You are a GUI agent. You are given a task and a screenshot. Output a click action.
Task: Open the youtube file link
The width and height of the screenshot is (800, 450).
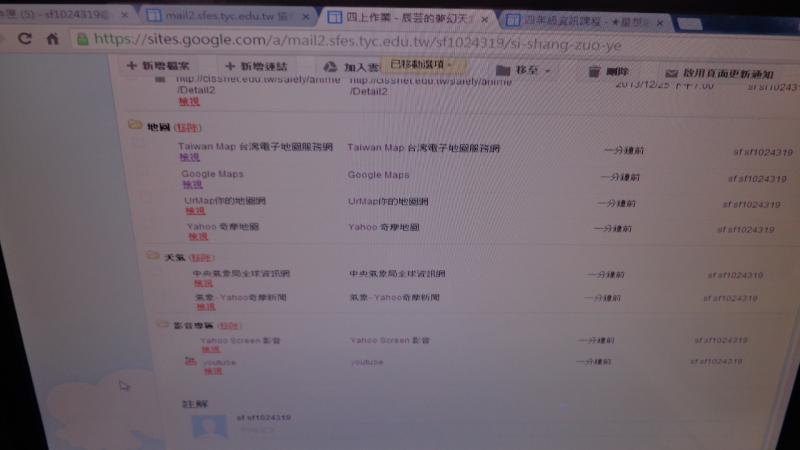(219, 362)
